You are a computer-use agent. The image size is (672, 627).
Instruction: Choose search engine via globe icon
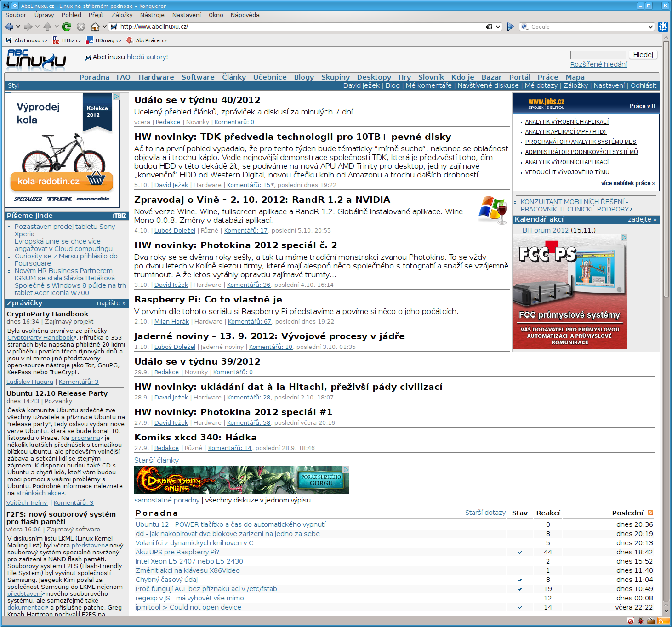pos(524,27)
